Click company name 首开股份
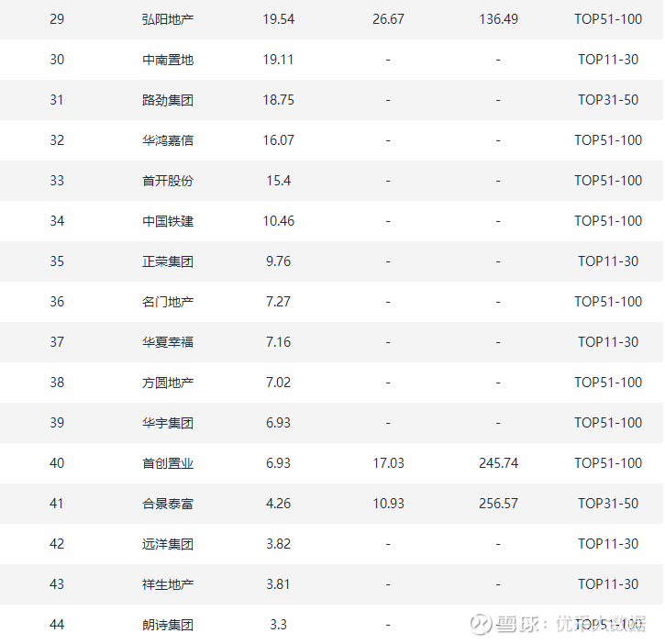The height and width of the screenshot is (644, 665). (x=168, y=181)
